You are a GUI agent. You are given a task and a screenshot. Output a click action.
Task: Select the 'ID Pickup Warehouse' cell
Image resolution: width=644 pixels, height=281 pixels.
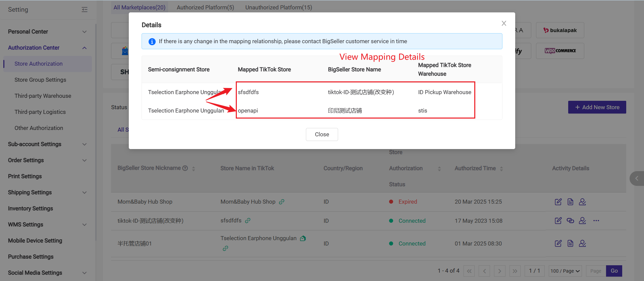tap(444, 92)
